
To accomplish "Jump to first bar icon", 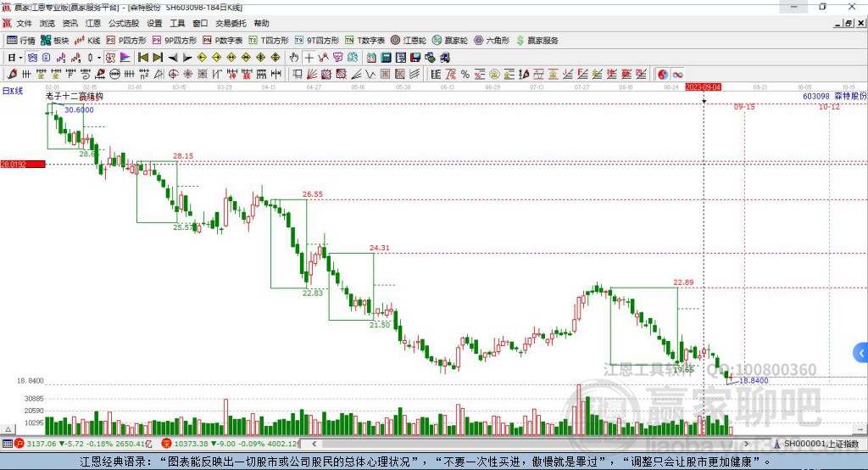I will (142, 58).
